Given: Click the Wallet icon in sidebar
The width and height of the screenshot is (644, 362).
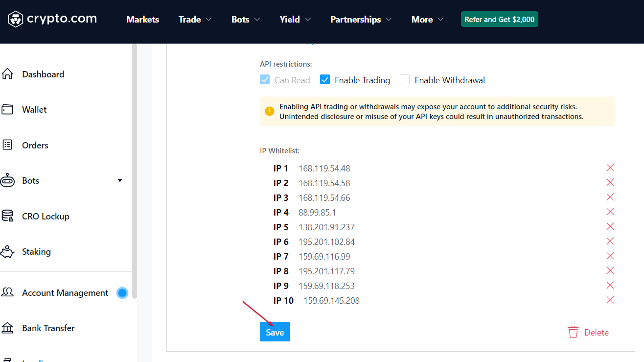Looking at the screenshot, I should (x=7, y=110).
